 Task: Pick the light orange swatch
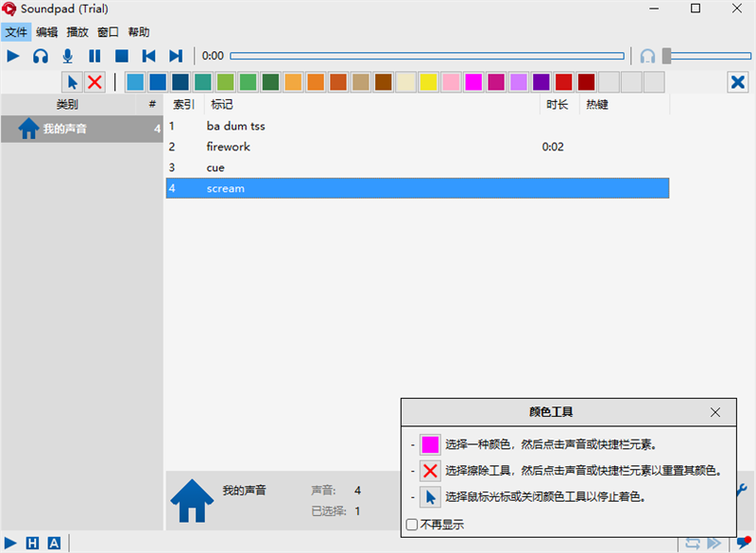point(293,82)
